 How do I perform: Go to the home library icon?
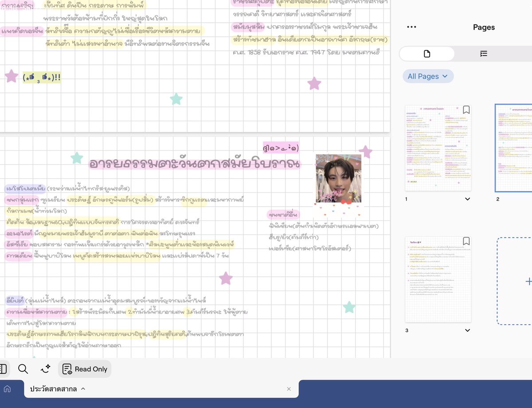pyautogui.click(x=7, y=389)
